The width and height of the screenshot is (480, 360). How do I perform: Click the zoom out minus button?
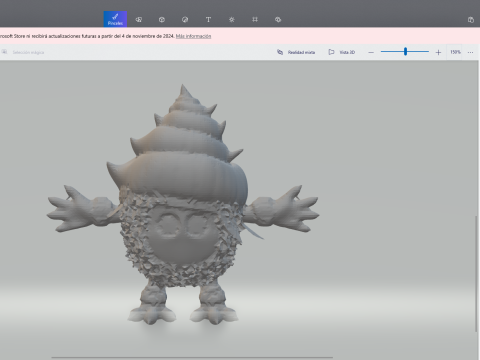point(371,52)
